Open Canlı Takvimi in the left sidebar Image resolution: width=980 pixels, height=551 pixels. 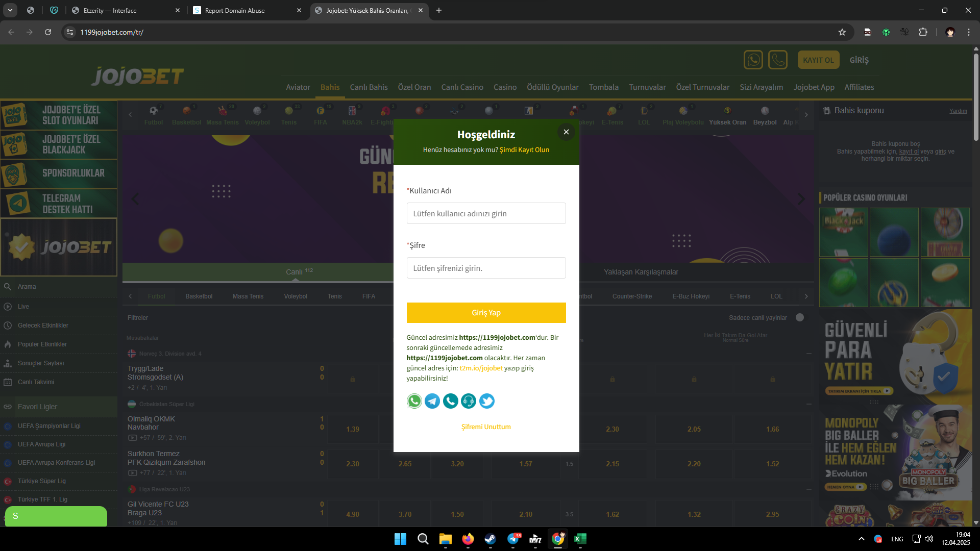coord(59,382)
